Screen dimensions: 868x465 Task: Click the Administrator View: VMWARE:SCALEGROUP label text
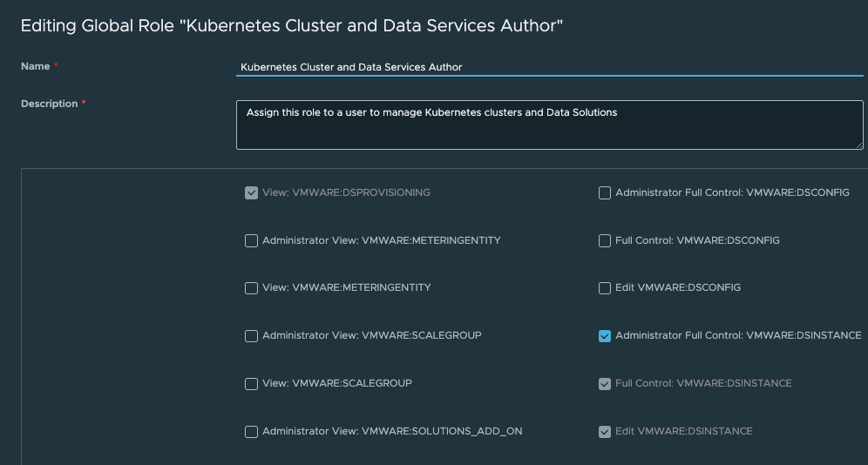[x=371, y=335]
